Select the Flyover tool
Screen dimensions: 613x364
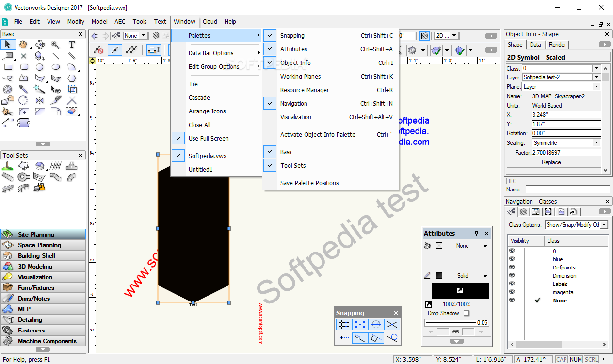click(40, 45)
